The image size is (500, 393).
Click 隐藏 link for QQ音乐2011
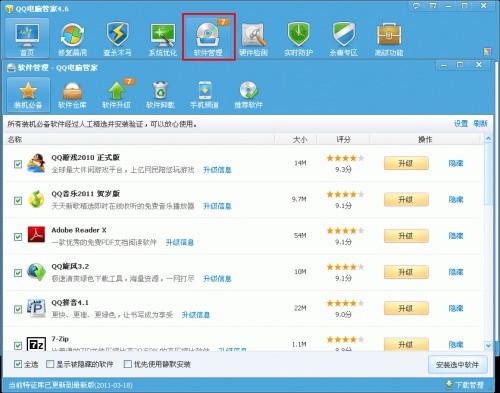[456, 200]
